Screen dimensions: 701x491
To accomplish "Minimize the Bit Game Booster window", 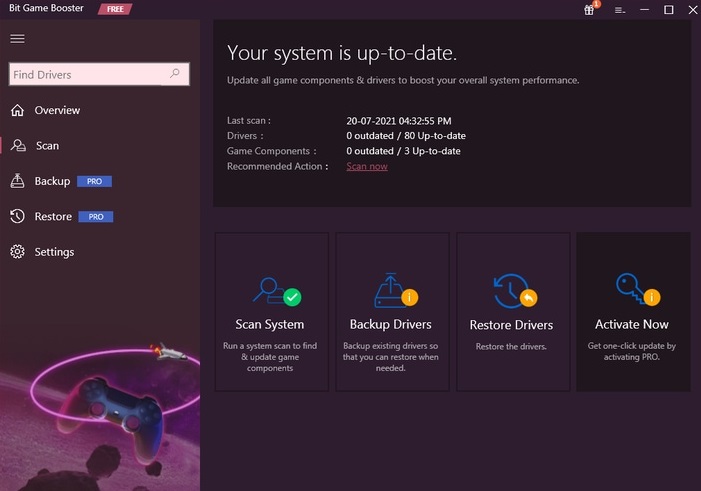I will pos(645,10).
